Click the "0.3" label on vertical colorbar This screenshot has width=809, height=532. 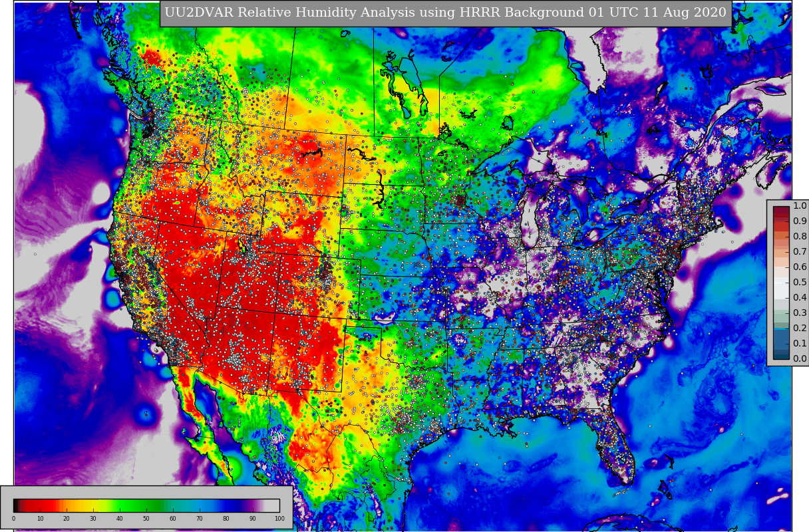[800, 313]
